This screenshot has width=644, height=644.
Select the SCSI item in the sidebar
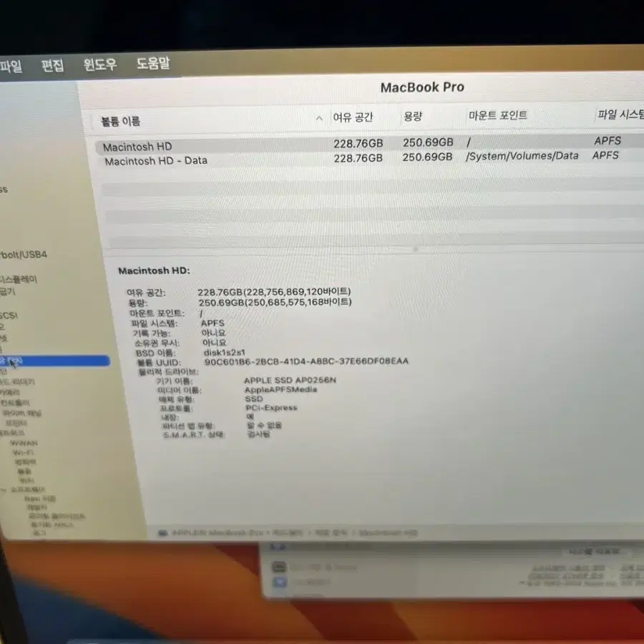click(x=9, y=316)
